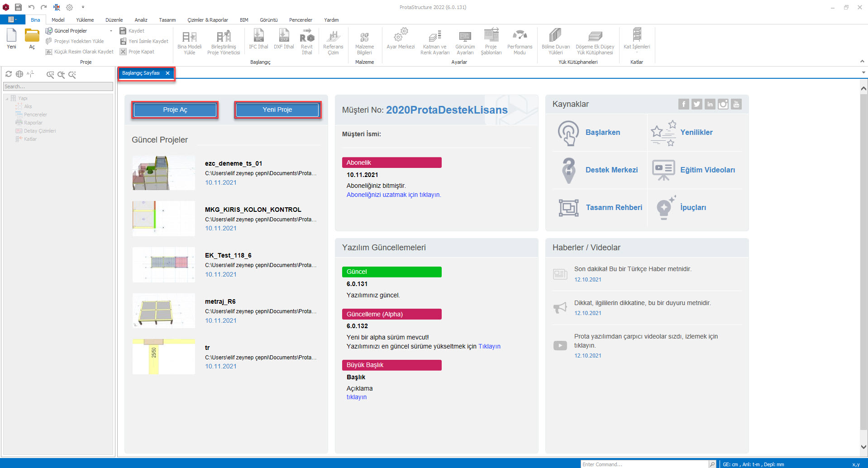Click the refresh icon above the tree panel
This screenshot has width=868, height=468.
[9, 74]
